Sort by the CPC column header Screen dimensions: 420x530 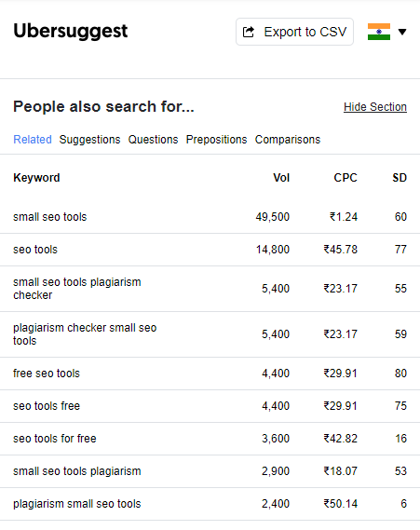345,178
